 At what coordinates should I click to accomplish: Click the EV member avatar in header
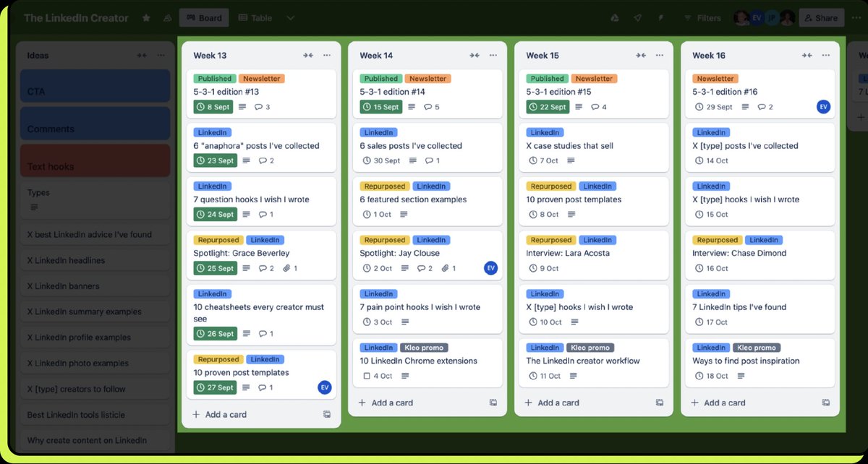[757, 18]
